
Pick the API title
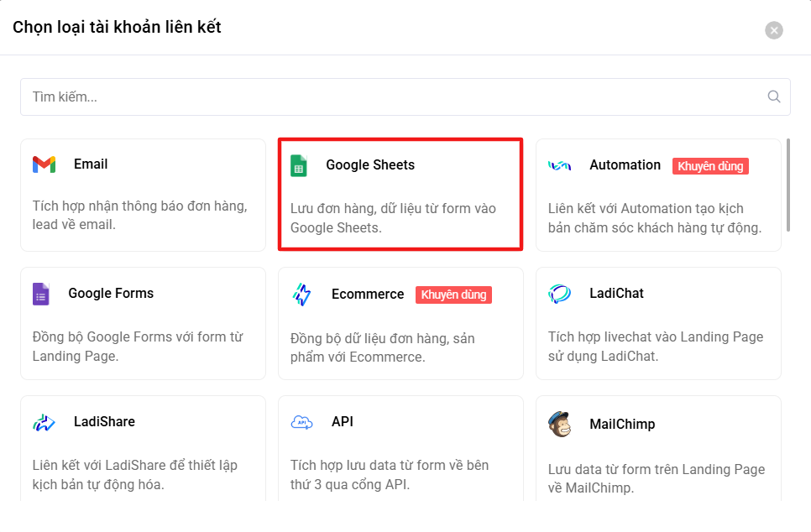click(x=343, y=422)
